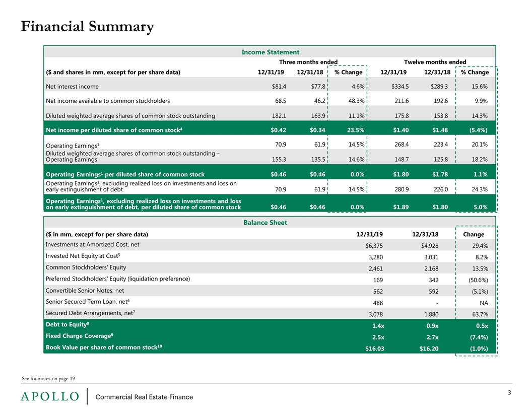Select the 268.4 operating earnings value
Viewport: 532px width, 411px height.
402,145
